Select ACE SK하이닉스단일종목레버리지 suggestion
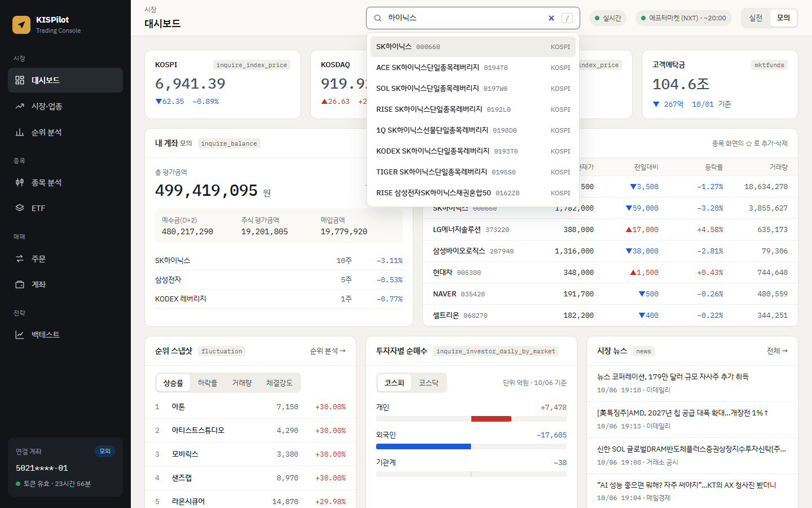The width and height of the screenshot is (812, 508). [x=473, y=68]
